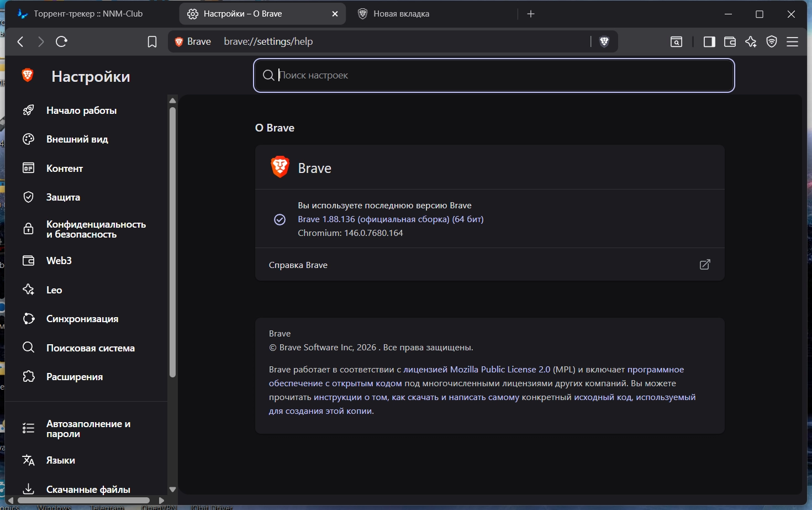Click the sync icon beside Синхронизация
This screenshot has height=510, width=812.
(28, 319)
